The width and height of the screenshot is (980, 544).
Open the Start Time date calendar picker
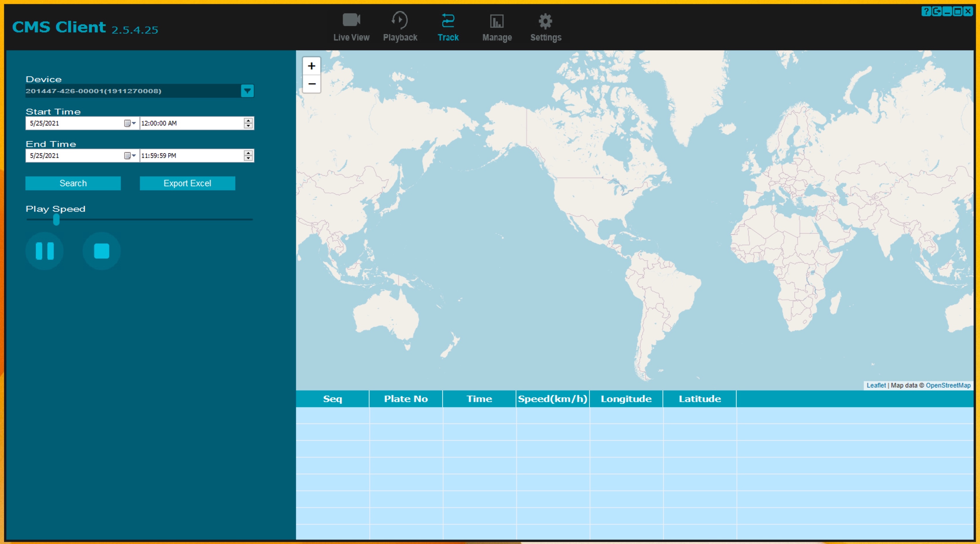(130, 123)
